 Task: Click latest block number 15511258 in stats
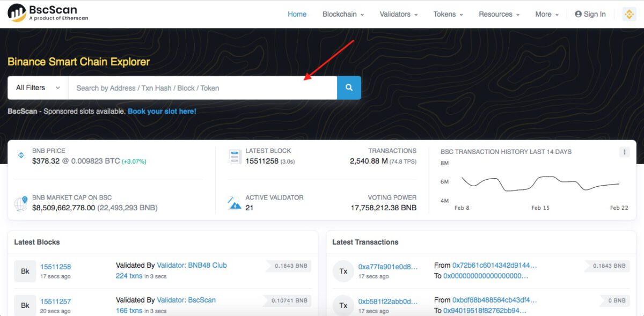click(262, 161)
